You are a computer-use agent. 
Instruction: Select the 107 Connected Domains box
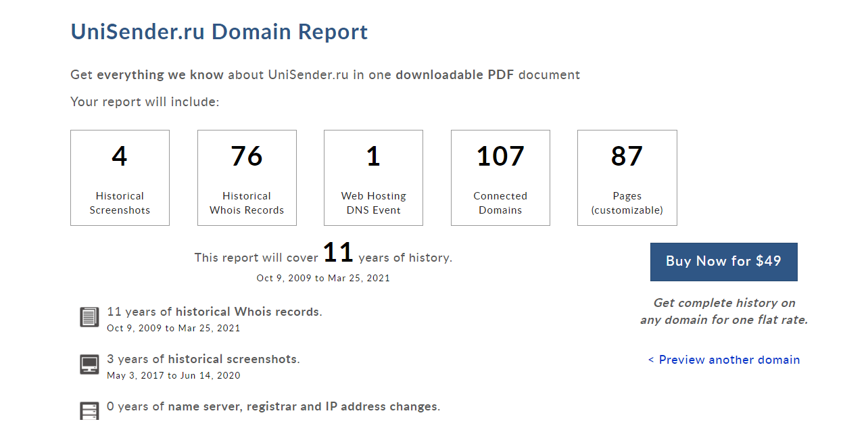click(500, 178)
